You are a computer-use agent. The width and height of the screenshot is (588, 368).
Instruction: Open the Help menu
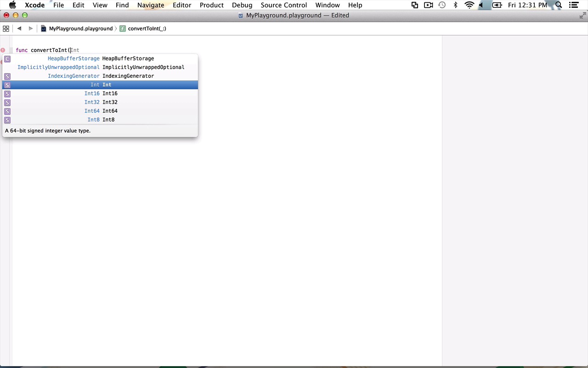pyautogui.click(x=355, y=5)
